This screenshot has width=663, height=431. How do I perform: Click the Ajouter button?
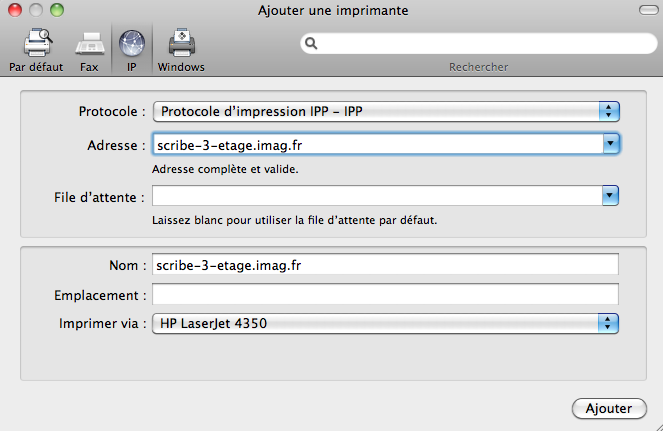pyautogui.click(x=609, y=409)
